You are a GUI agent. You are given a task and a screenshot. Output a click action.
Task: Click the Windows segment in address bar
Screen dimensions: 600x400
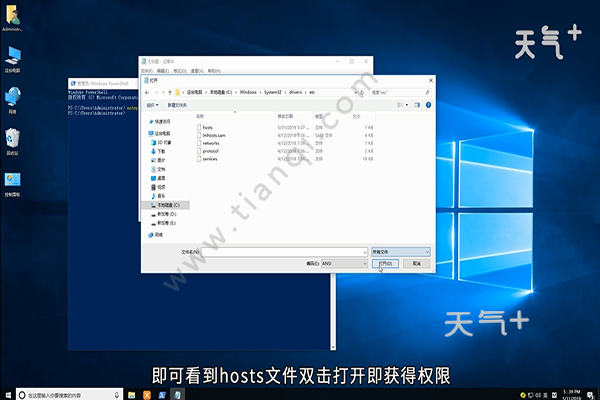pos(248,92)
